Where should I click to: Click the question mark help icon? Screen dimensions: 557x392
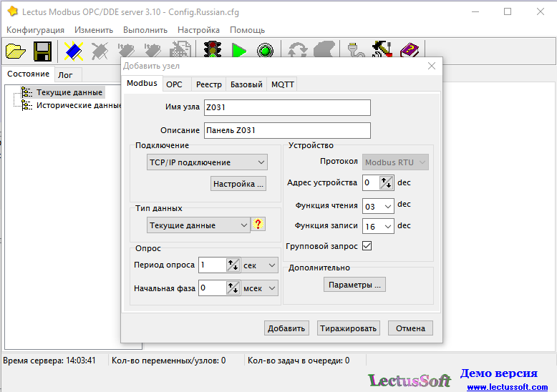click(258, 224)
